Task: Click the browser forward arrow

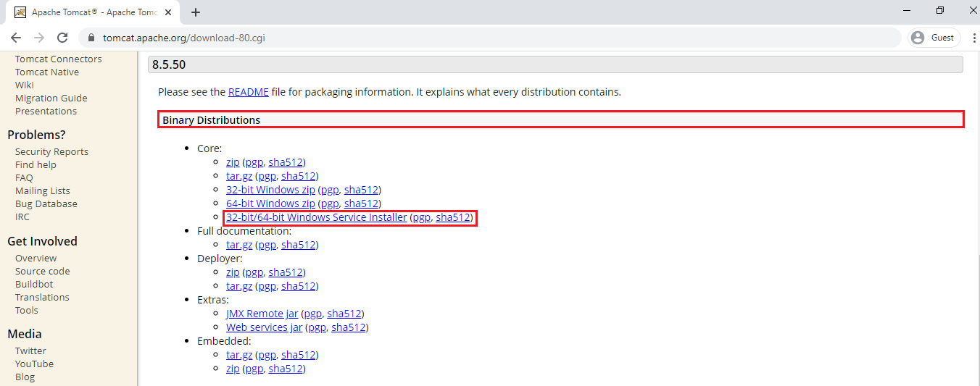Action: (39, 38)
